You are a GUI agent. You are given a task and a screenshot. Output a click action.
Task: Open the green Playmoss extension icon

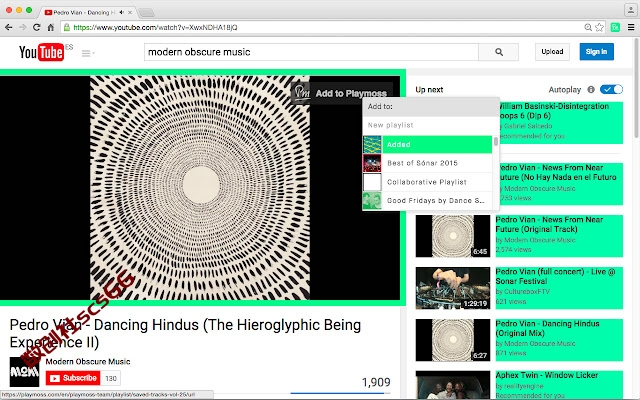point(615,27)
